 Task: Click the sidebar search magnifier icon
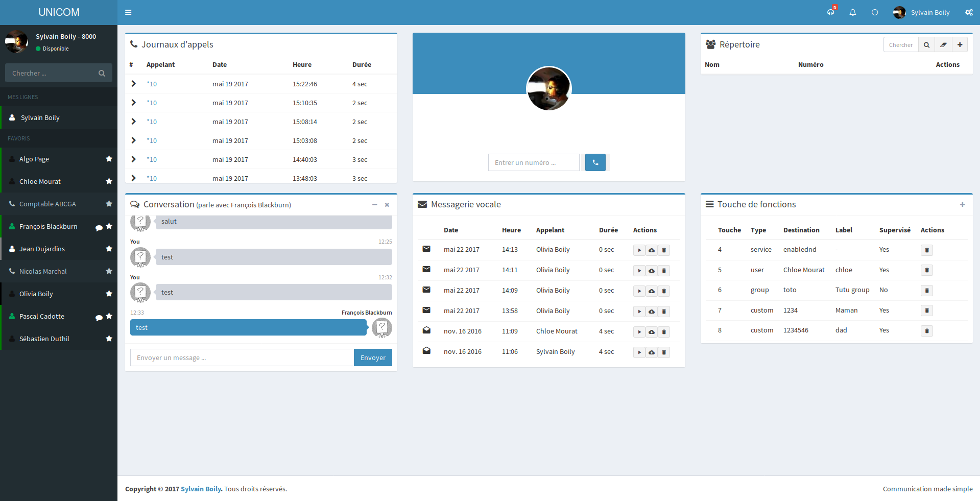[x=102, y=73]
